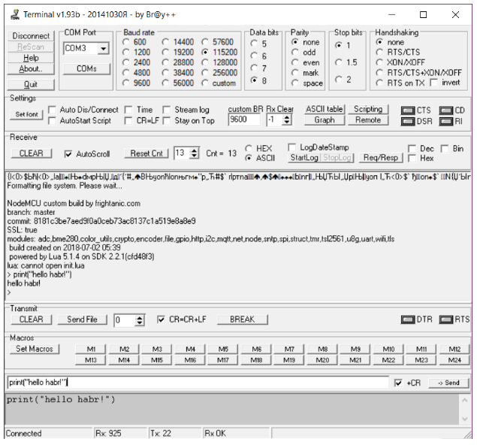
Task: Run macro M18
Action: [256, 360]
